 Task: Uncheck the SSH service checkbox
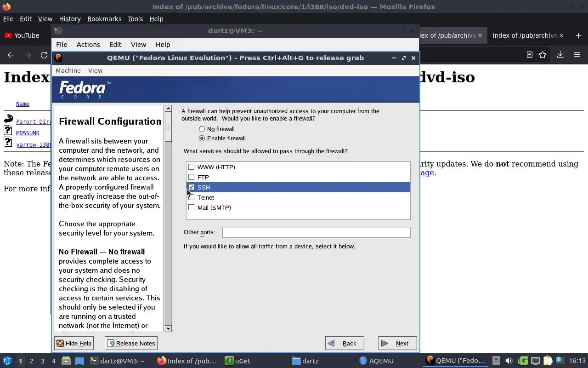click(x=192, y=187)
